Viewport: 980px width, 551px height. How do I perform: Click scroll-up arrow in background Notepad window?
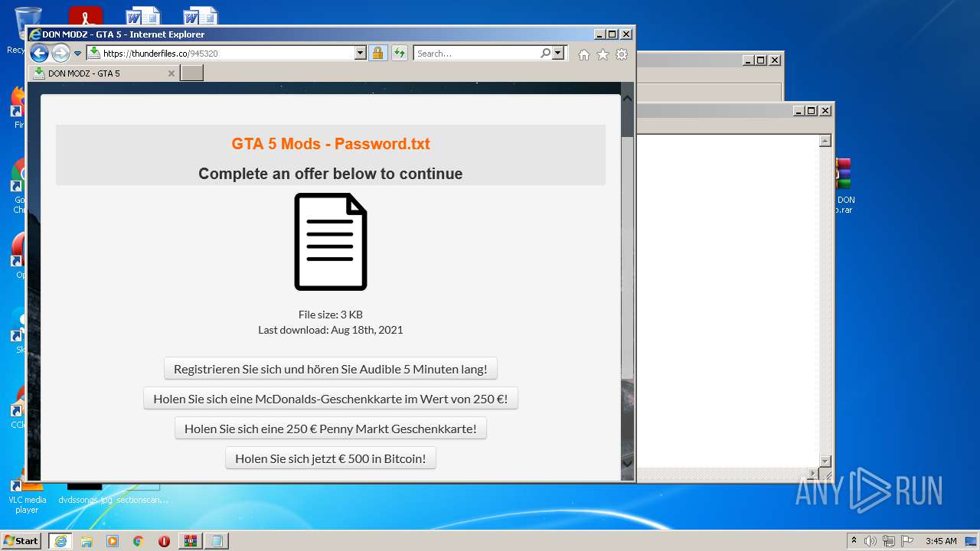point(825,141)
